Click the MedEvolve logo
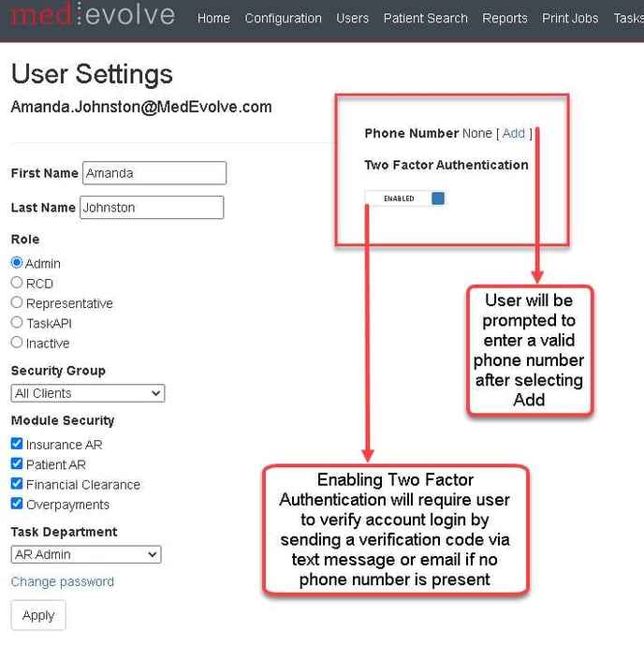 coord(93,16)
